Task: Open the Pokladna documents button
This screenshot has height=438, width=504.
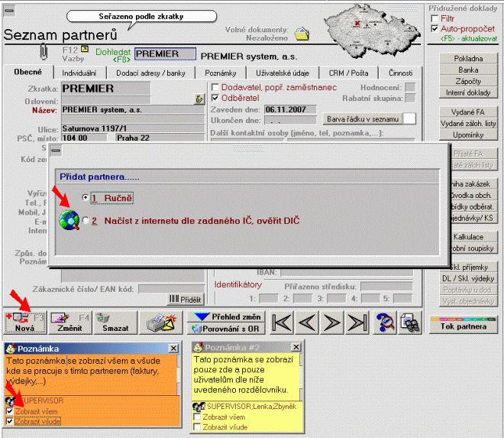Action: pyautogui.click(x=468, y=59)
